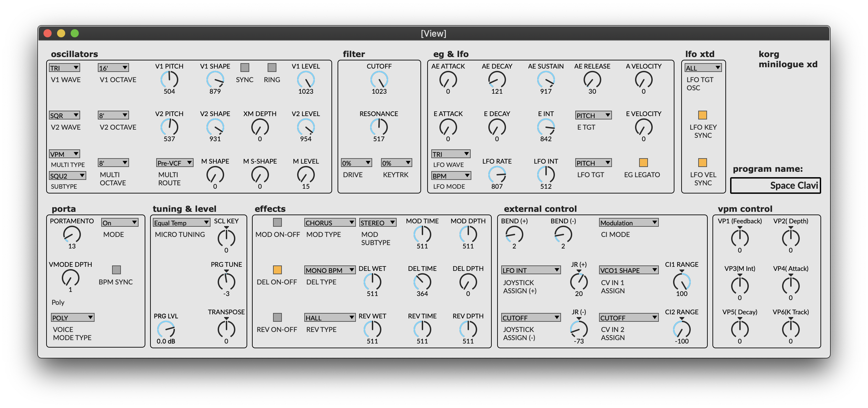Click the BEND (+) knob
Viewport: 868px width, 408px height.
tap(514, 235)
